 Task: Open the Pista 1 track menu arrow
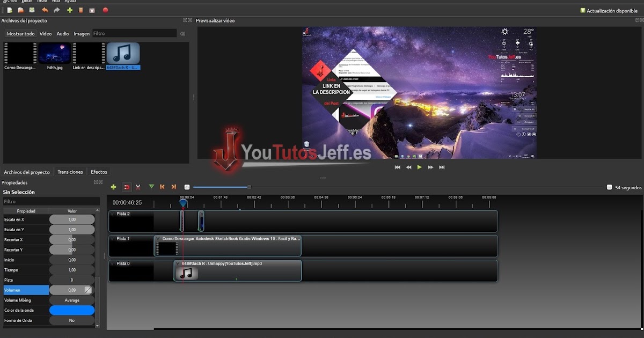point(112,239)
